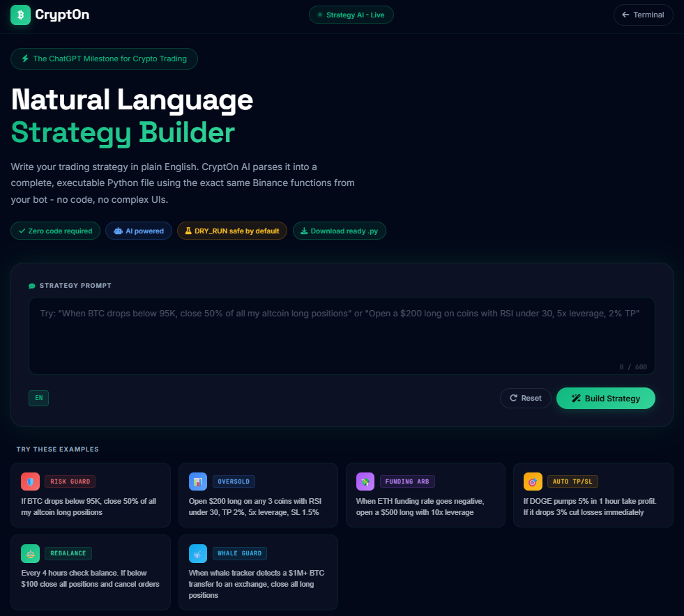The height and width of the screenshot is (616, 684).
Task: Click the Zero code required badge text
Action: coord(60,231)
